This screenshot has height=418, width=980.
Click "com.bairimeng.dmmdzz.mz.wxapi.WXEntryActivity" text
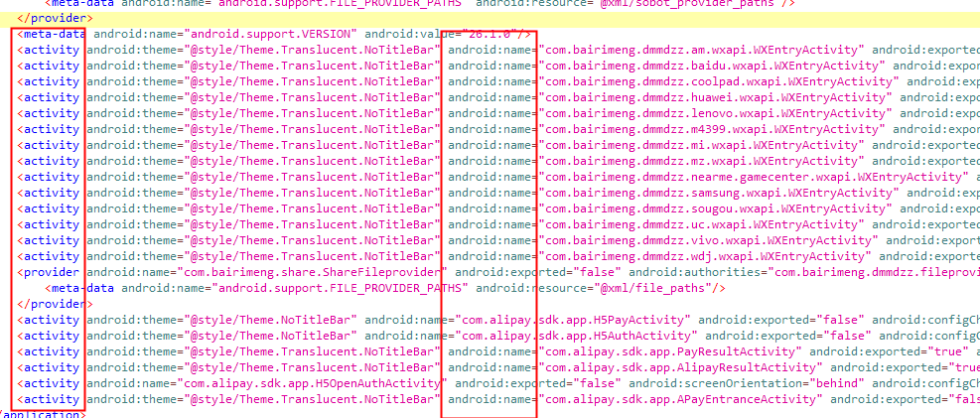pos(702,161)
